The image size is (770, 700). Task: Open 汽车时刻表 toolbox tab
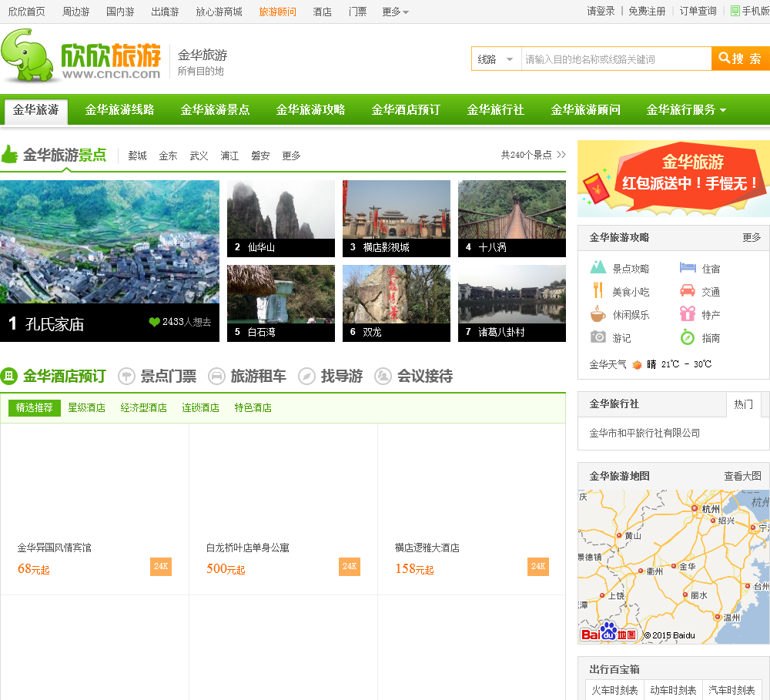[731, 690]
